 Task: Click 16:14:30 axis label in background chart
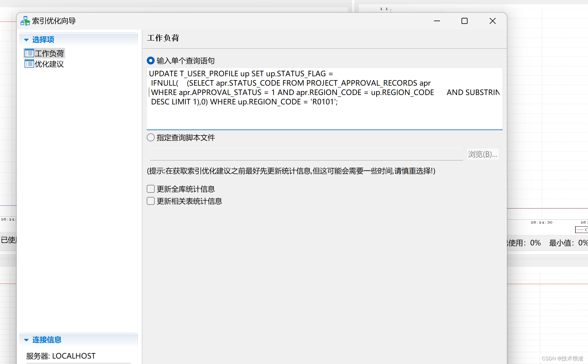coord(541,222)
